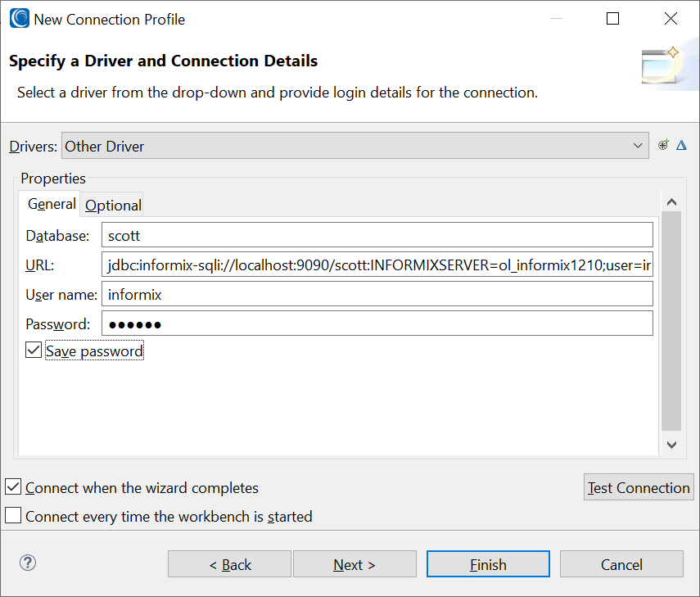Click the Edit Driver Definition triangle icon

click(x=681, y=145)
